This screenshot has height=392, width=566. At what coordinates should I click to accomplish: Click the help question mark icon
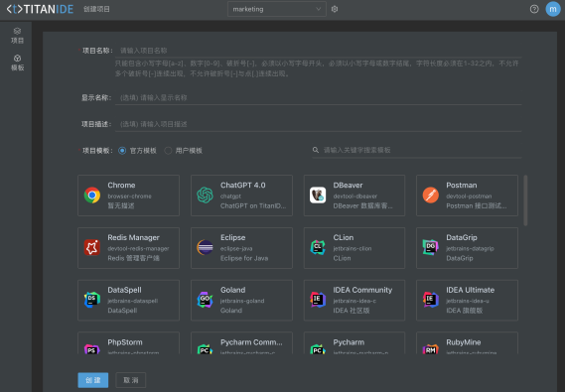pos(534,9)
